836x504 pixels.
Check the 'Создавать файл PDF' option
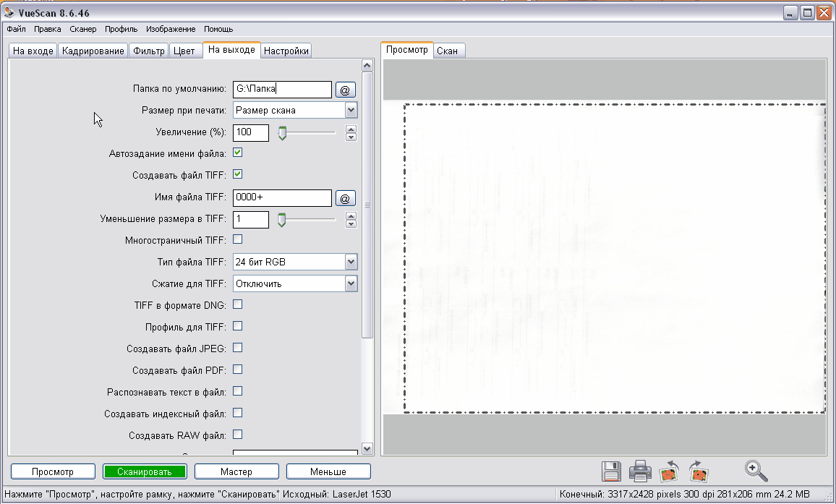point(237,370)
